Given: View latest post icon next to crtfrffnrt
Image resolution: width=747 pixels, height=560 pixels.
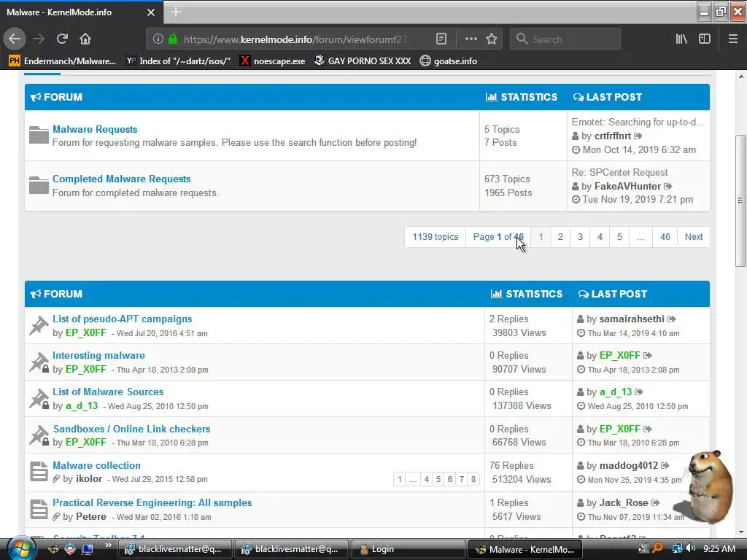Looking at the screenshot, I should pos(638,136).
